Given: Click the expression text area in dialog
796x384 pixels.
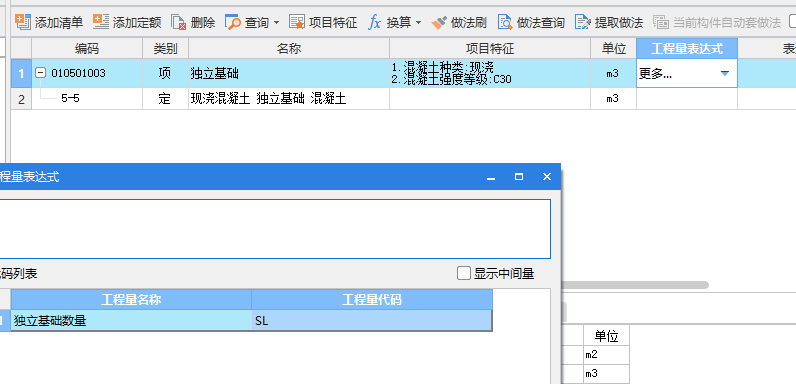Looking at the screenshot, I should click(x=275, y=229).
